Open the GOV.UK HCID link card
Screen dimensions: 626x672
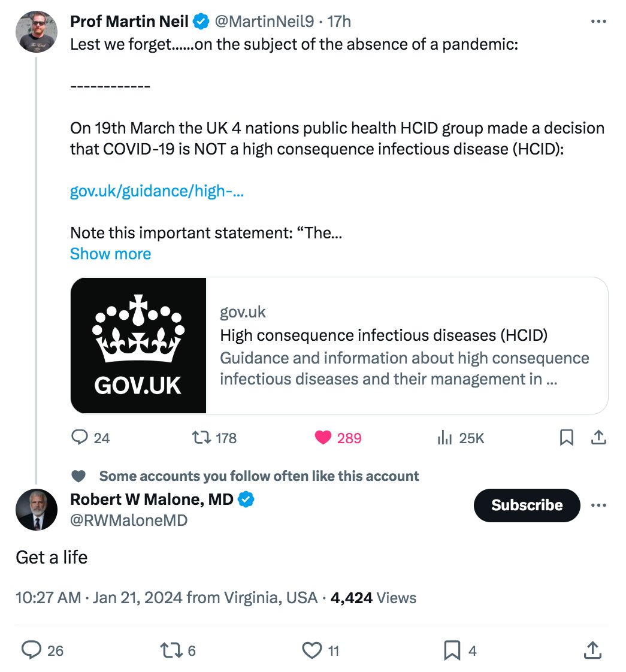click(339, 346)
